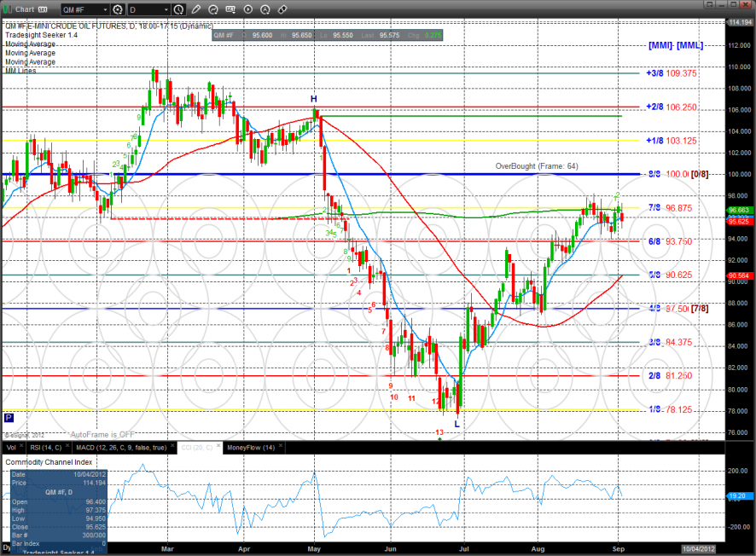
Task: Select the pencil drawing tool
Action: pyautogui.click(x=195, y=9)
